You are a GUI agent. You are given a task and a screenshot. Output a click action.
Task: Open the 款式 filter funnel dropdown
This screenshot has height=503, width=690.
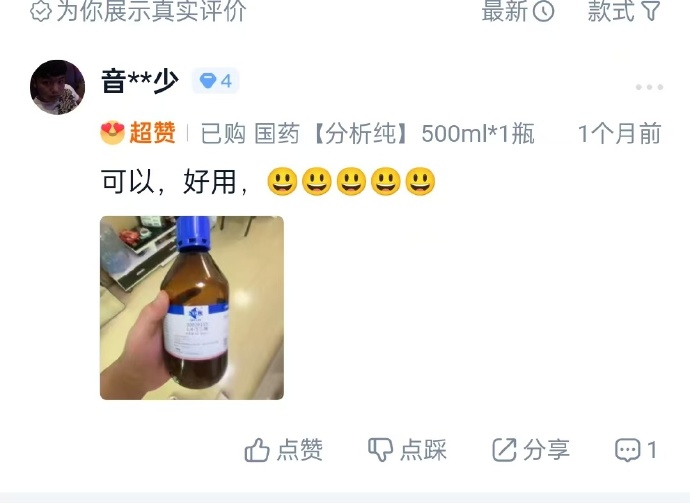click(x=624, y=11)
